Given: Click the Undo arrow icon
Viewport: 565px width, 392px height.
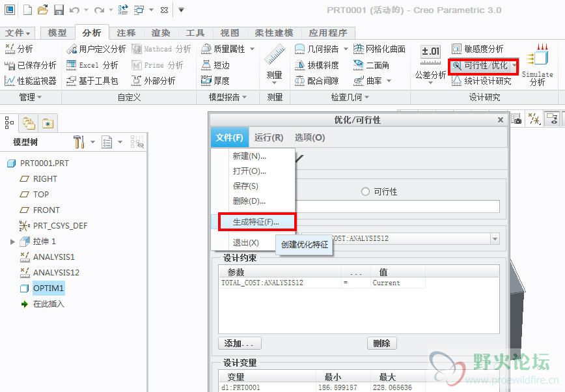Looking at the screenshot, I should coord(74,10).
